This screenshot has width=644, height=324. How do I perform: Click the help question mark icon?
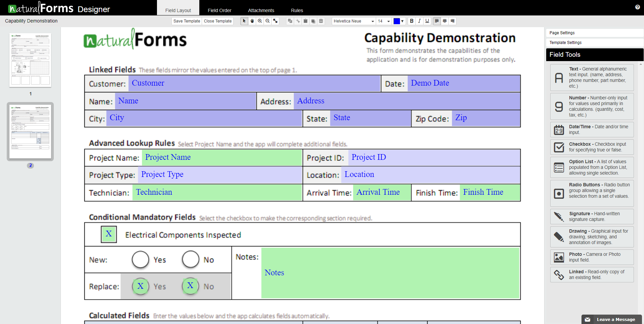pyautogui.click(x=638, y=7)
